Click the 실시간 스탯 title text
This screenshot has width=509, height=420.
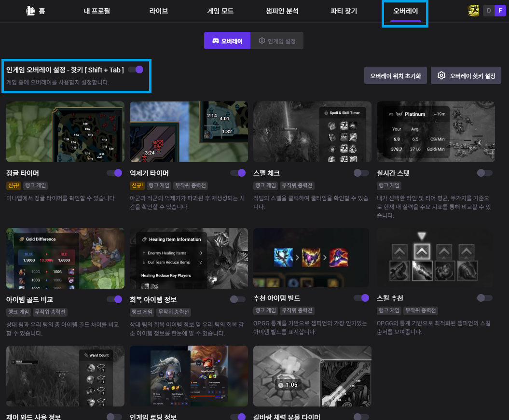(393, 173)
